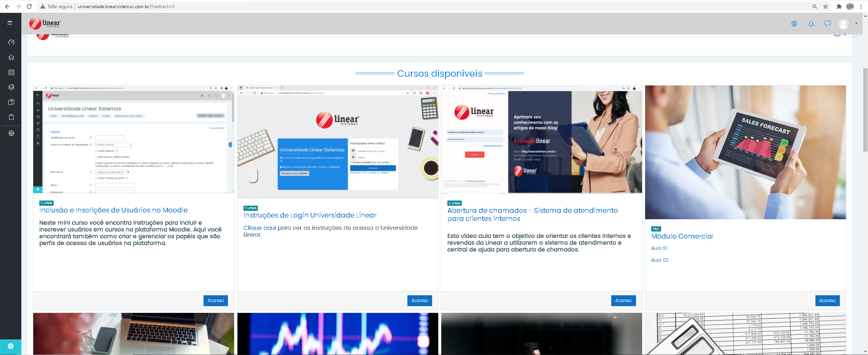Reload the browser page

pos(29,6)
